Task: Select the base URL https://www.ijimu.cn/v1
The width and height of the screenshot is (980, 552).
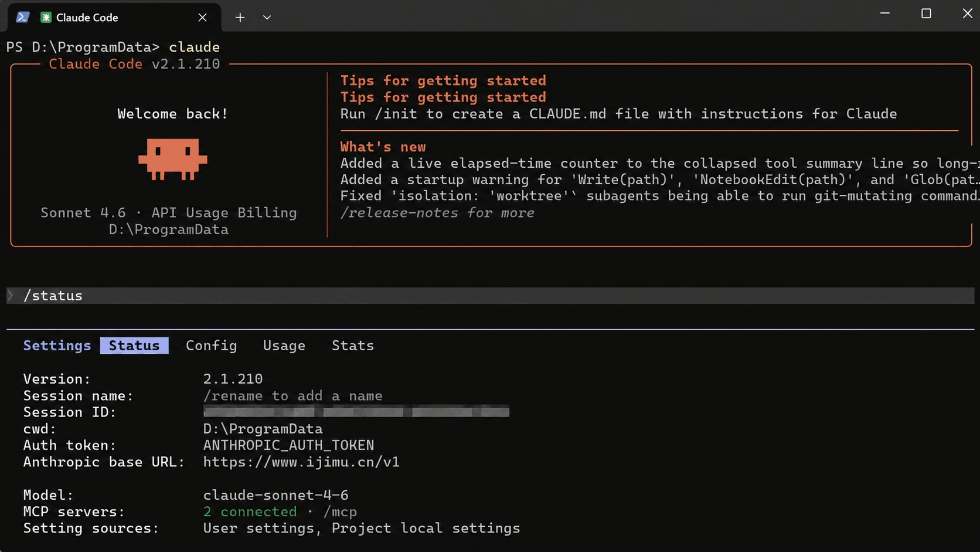Action: click(301, 462)
